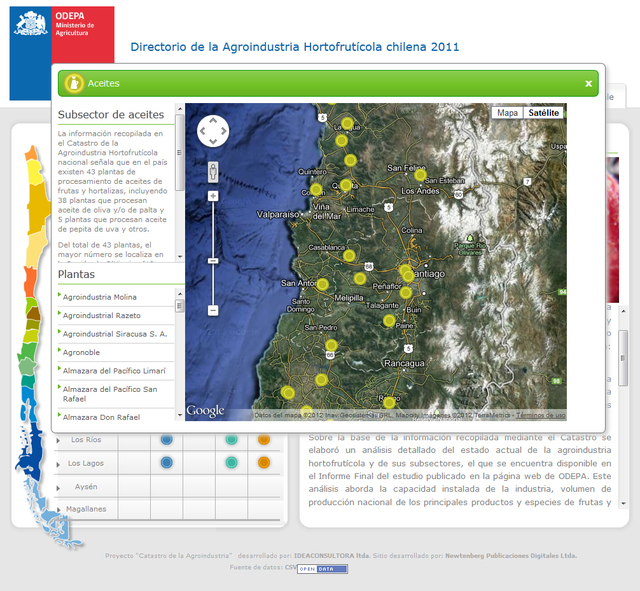This screenshot has height=591, width=640.
Task: Pan the map down with the arrow
Action: [x=213, y=141]
